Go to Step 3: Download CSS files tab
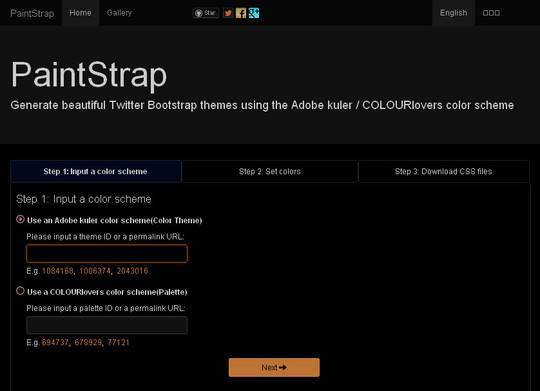This screenshot has height=391, width=540. [444, 171]
